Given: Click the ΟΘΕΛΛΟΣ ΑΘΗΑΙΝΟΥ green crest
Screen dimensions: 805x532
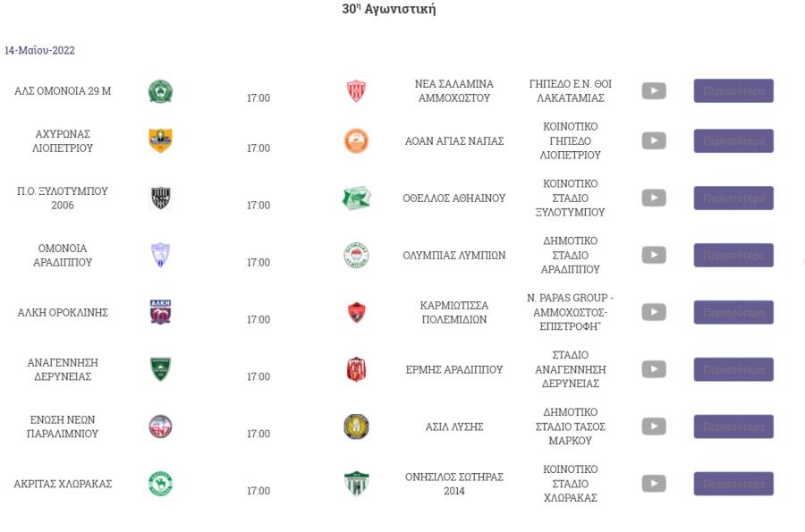Looking at the screenshot, I should click(356, 198).
